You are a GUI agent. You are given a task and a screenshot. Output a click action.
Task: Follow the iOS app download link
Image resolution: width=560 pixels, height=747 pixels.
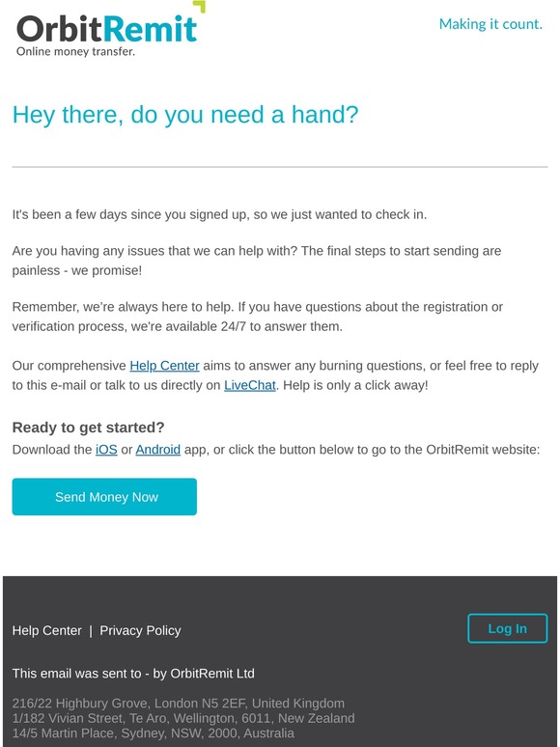tap(106, 449)
